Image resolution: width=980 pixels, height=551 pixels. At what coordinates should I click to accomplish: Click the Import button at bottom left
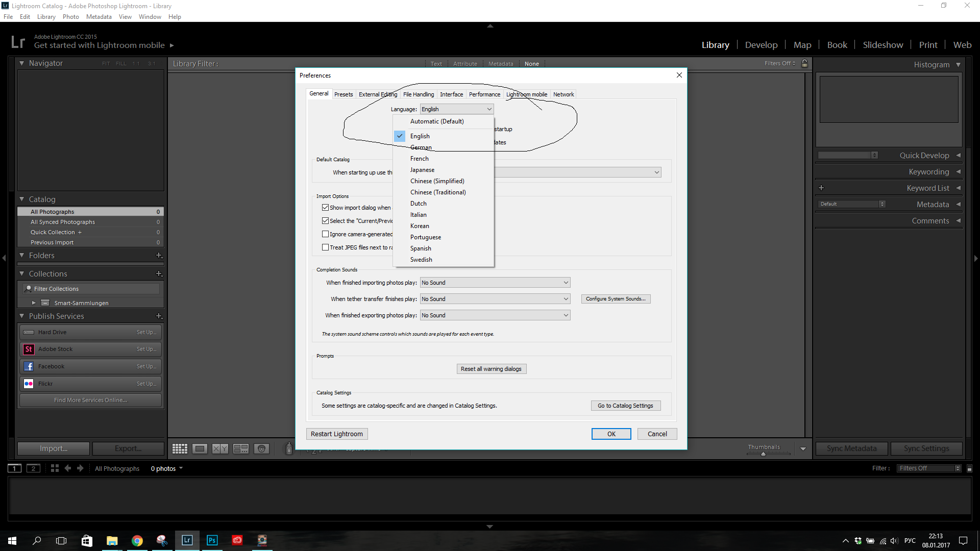coord(54,448)
